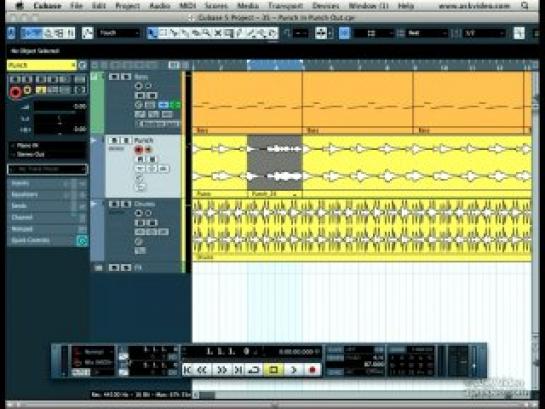Select the Line tool
The image size is (545, 409).
coord(251,33)
